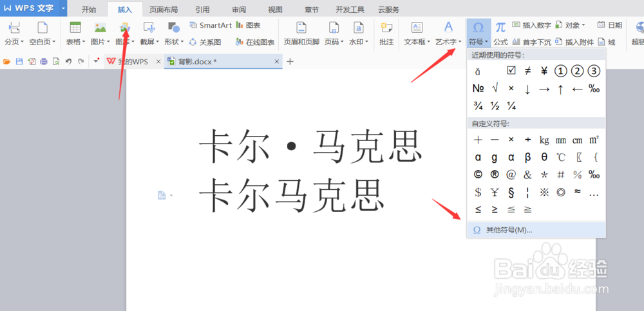The width and height of the screenshot is (644, 311).
Task: Insert the division ÷ symbol
Action: click(528, 140)
